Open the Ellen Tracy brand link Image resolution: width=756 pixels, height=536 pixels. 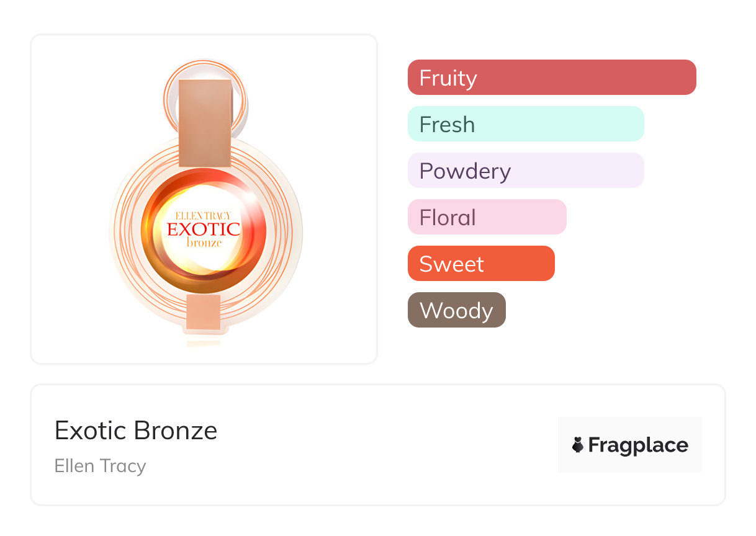(100, 466)
